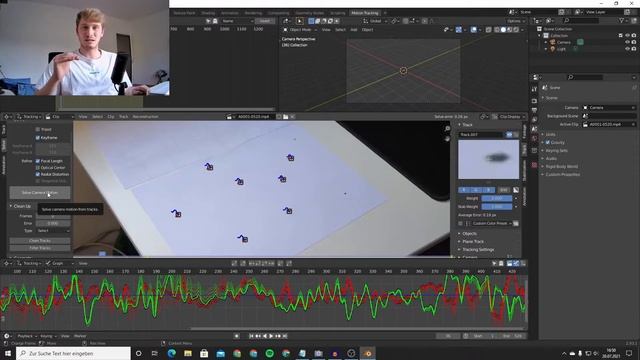Open the Track menu
Image resolution: width=640 pixels, height=360 pixels.
tap(123, 117)
